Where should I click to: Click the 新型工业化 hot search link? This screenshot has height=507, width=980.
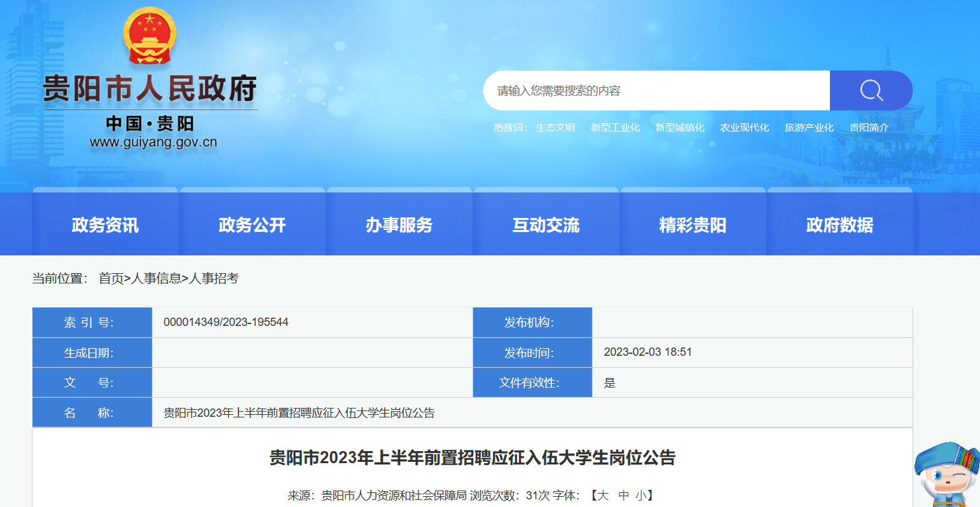click(x=615, y=128)
